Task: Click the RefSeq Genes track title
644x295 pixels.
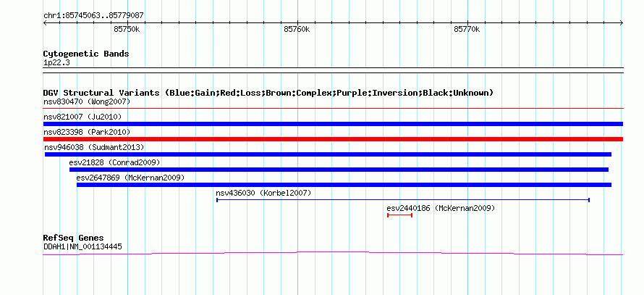Action: point(74,238)
